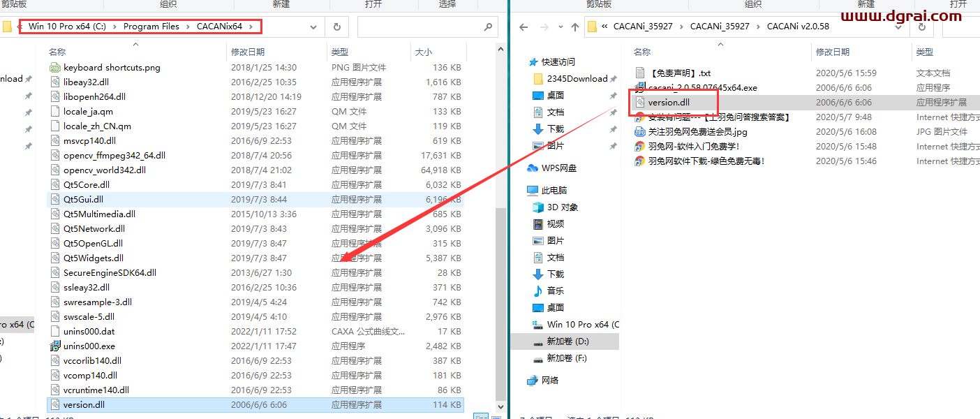Click the libeay32.dll file icon

(55, 82)
